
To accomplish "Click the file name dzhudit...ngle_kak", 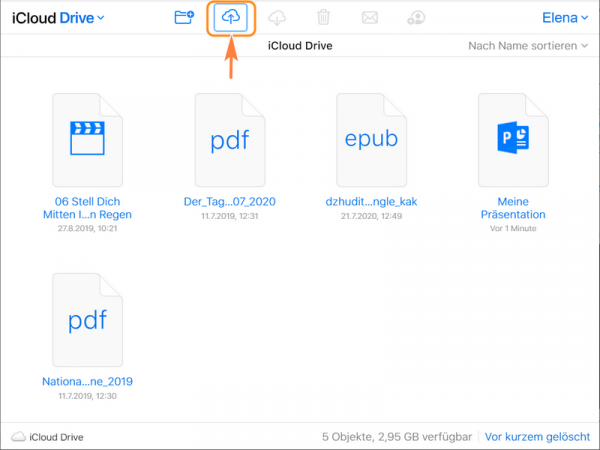I will 371,202.
